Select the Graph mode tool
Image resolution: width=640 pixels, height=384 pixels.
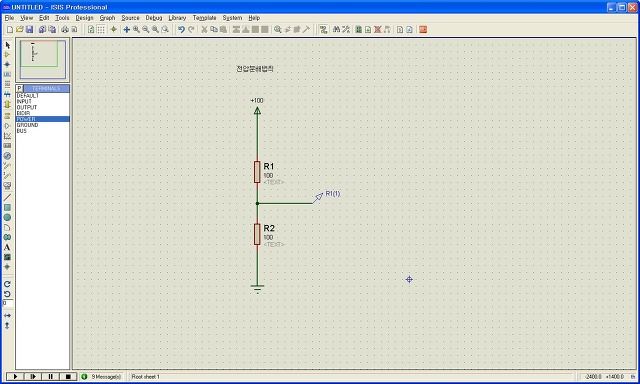tap(7, 136)
